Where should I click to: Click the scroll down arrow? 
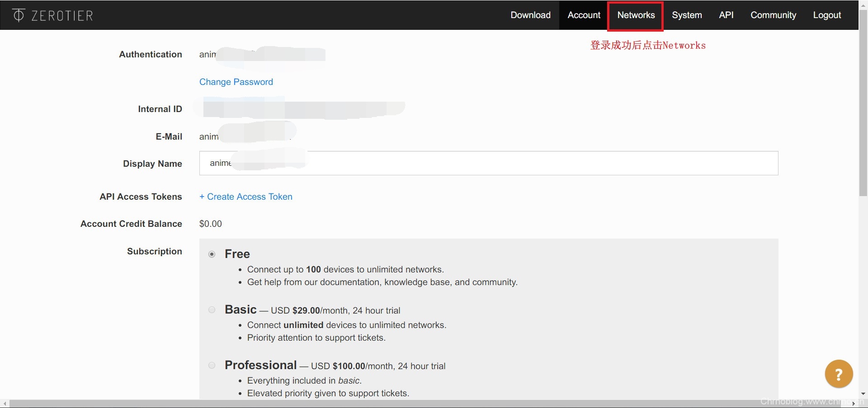click(x=863, y=394)
